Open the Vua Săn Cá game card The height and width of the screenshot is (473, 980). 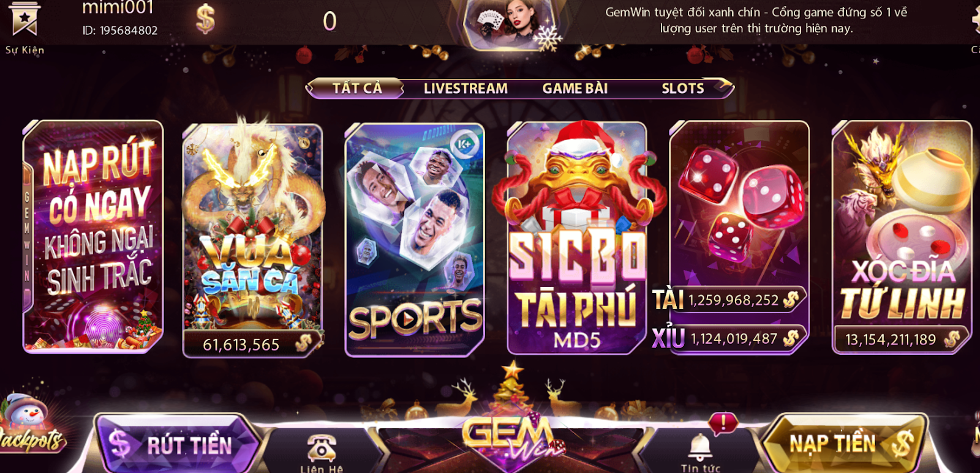click(x=252, y=240)
